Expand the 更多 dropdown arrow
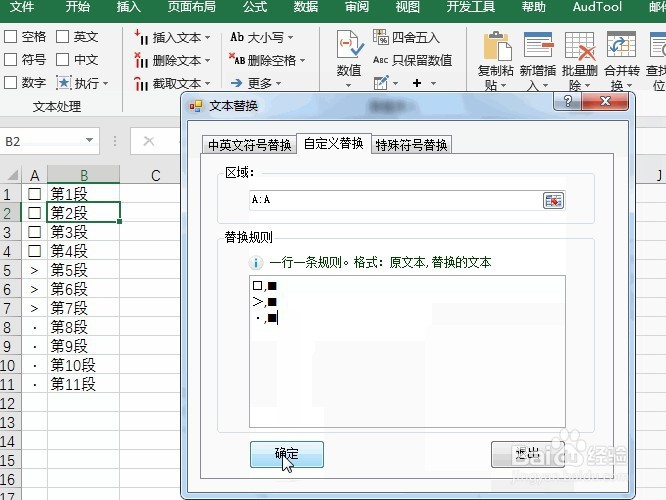 pos(279,84)
